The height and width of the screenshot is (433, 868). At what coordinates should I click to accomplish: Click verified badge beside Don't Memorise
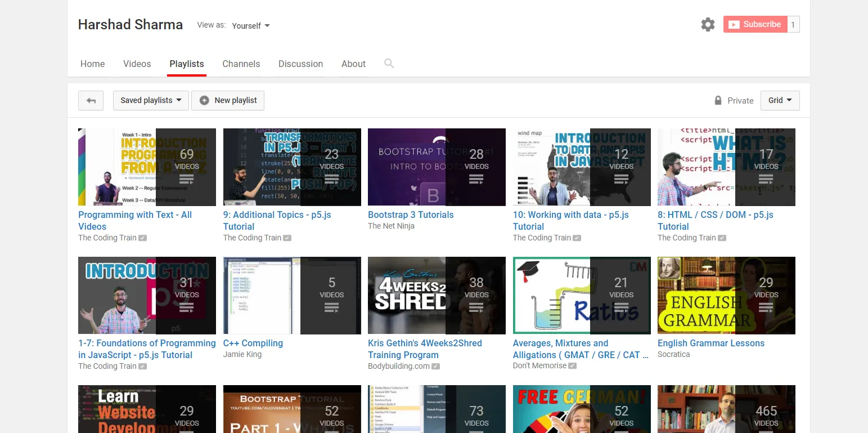(573, 365)
